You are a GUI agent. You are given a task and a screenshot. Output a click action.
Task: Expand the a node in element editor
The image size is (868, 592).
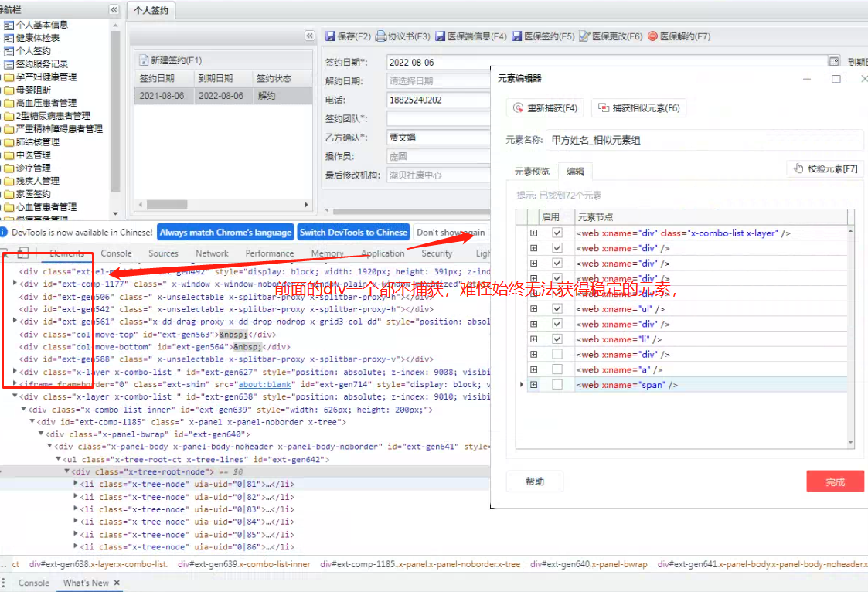tap(533, 369)
